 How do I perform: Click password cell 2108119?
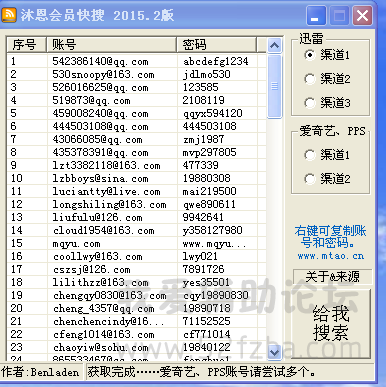(204, 100)
